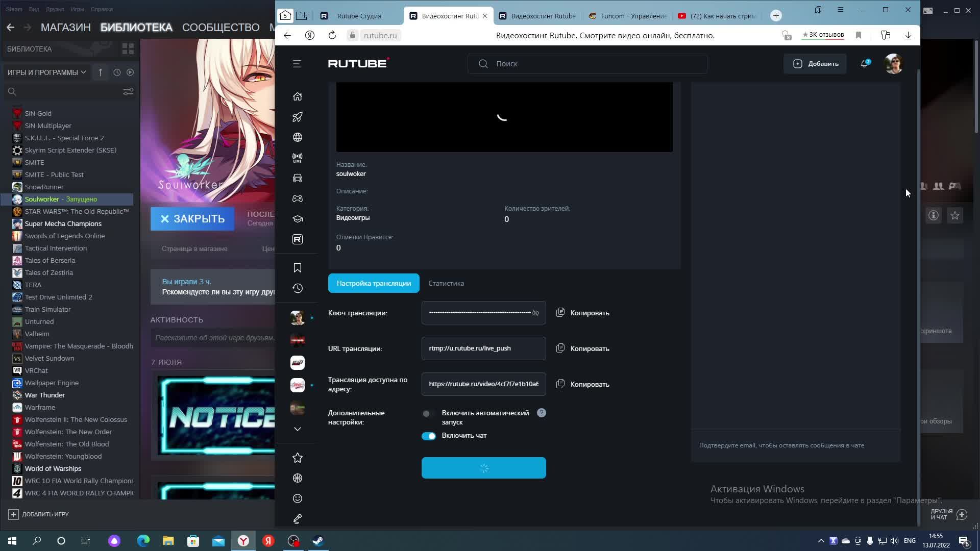This screenshot has width=980, height=551.
Task: Open the Игры и программы dropdown
Action: tap(46, 72)
